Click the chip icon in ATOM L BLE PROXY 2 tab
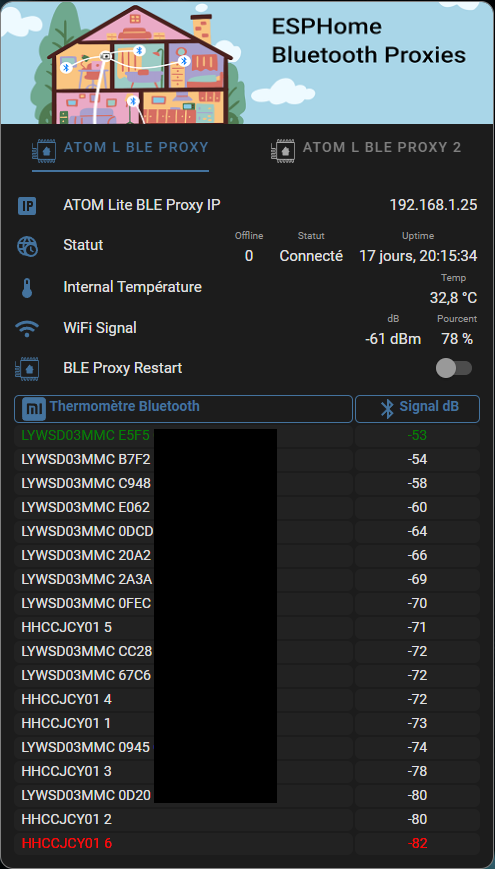 pyautogui.click(x=282, y=150)
